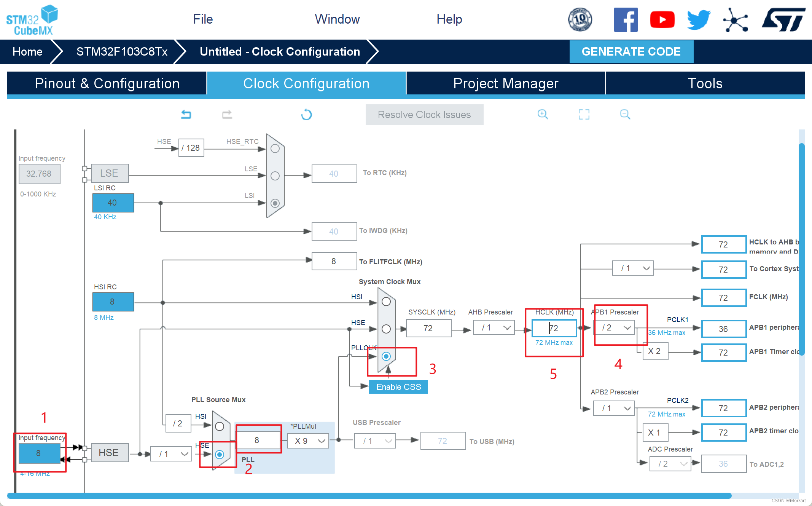
Task: Switch to the Tools tab
Action: coord(705,83)
